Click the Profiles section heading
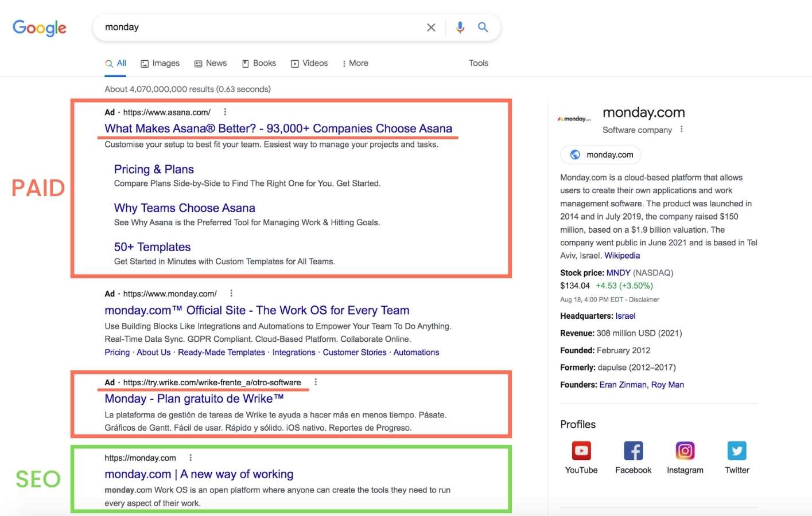812x516 pixels. click(x=578, y=424)
